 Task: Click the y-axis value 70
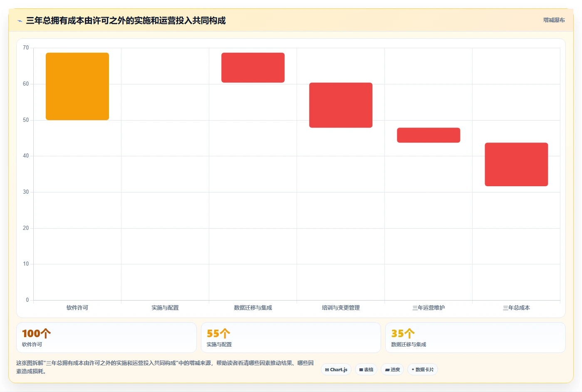pos(26,48)
